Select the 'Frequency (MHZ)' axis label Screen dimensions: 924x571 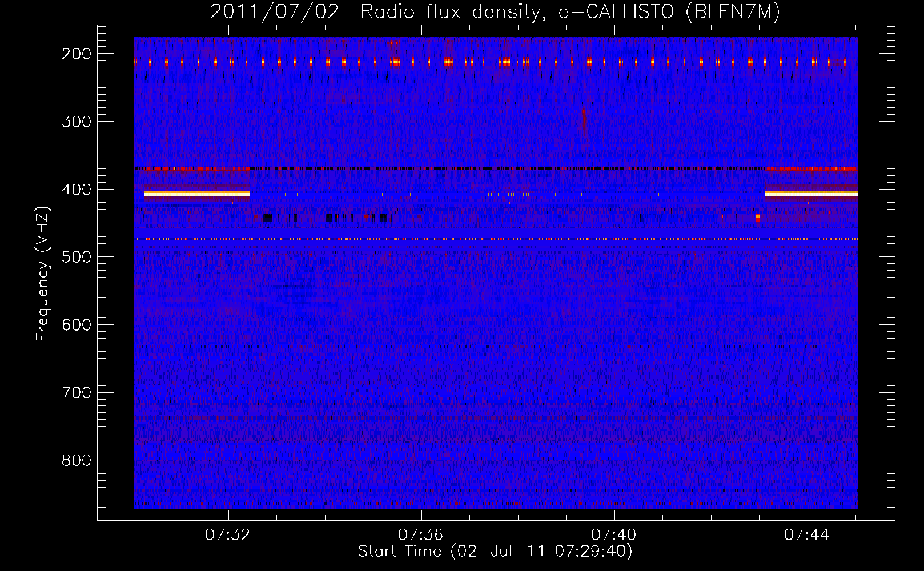pos(43,274)
